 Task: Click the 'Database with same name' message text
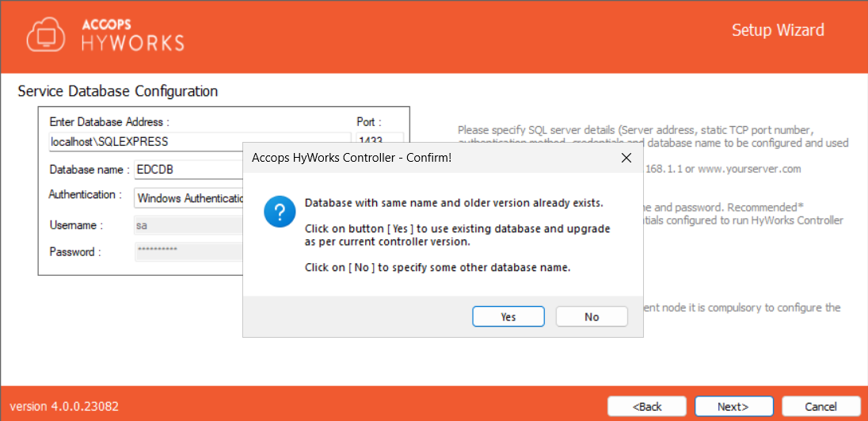(x=454, y=203)
